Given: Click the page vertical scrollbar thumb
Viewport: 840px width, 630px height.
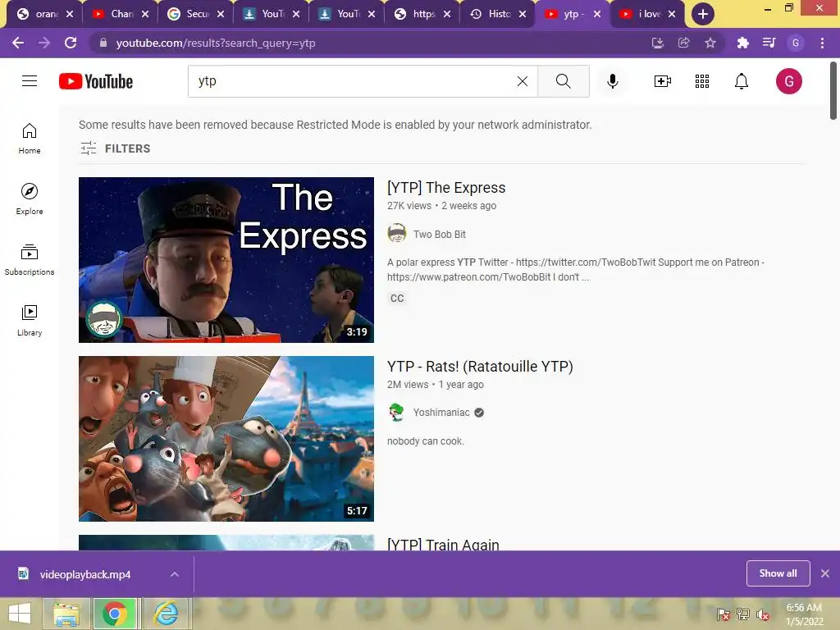Looking at the screenshot, I should point(833,90).
